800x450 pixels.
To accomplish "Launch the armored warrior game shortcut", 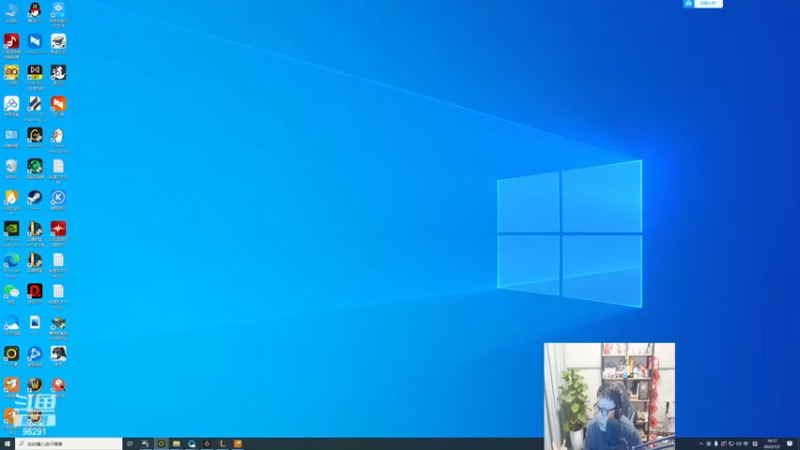I will tap(58, 324).
